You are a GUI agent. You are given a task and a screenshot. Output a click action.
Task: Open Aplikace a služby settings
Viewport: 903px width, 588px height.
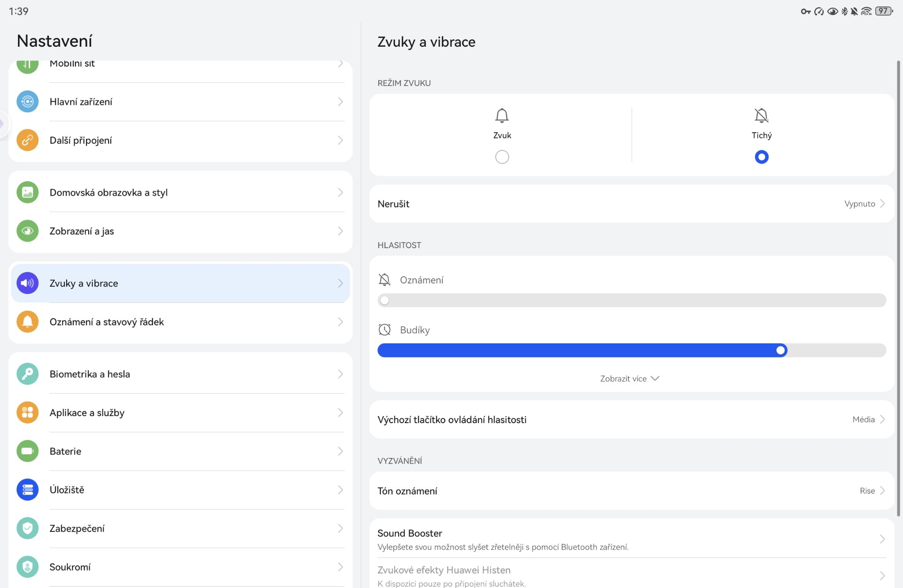coord(180,413)
